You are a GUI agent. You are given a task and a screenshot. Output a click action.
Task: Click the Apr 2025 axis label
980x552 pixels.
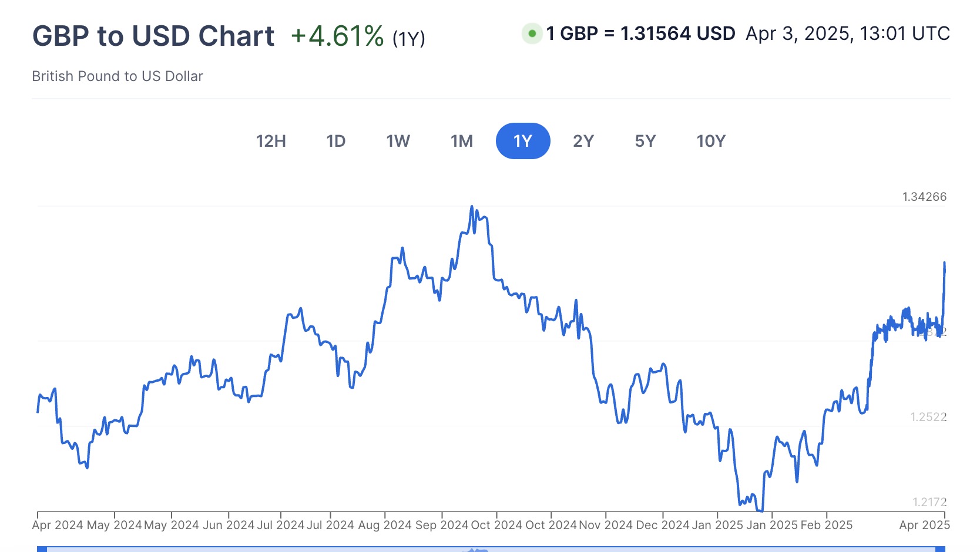pos(923,524)
